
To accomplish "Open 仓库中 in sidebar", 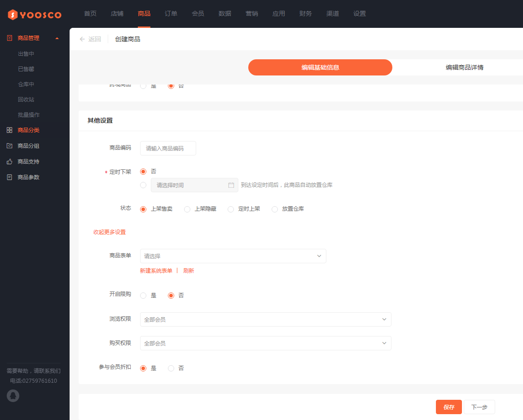I will coord(26,84).
